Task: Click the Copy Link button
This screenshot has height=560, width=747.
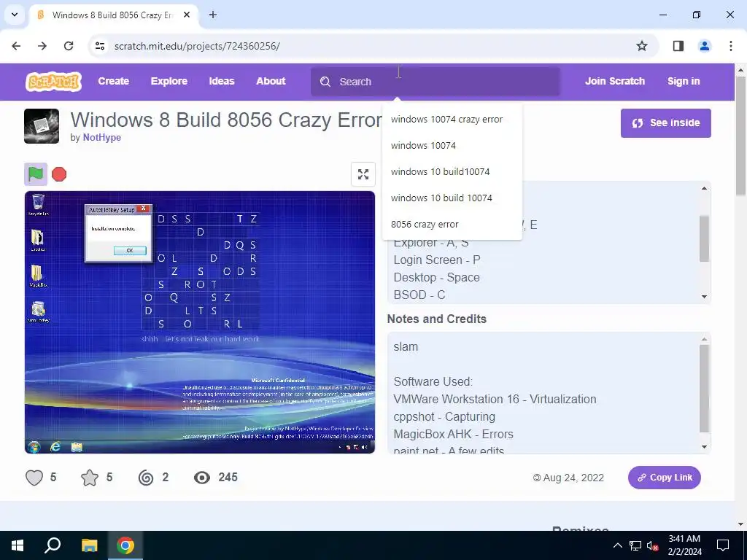Action: 664,478
